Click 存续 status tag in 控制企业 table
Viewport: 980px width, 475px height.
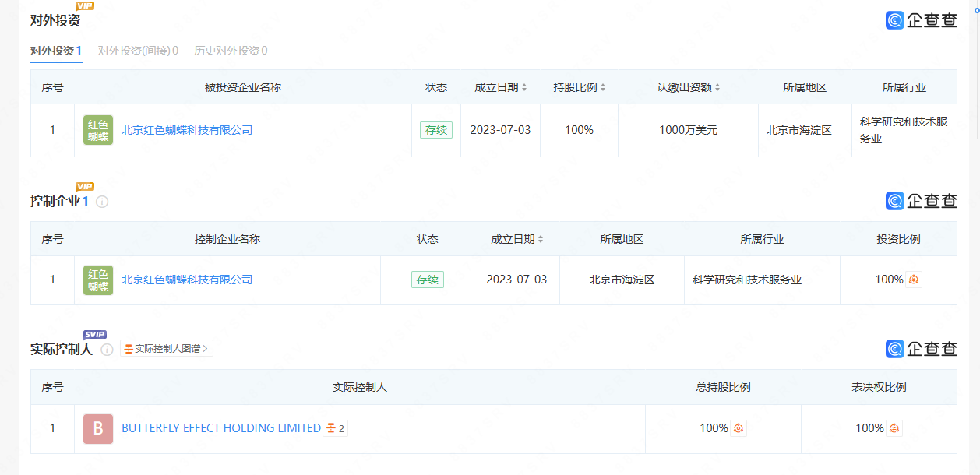coord(428,280)
